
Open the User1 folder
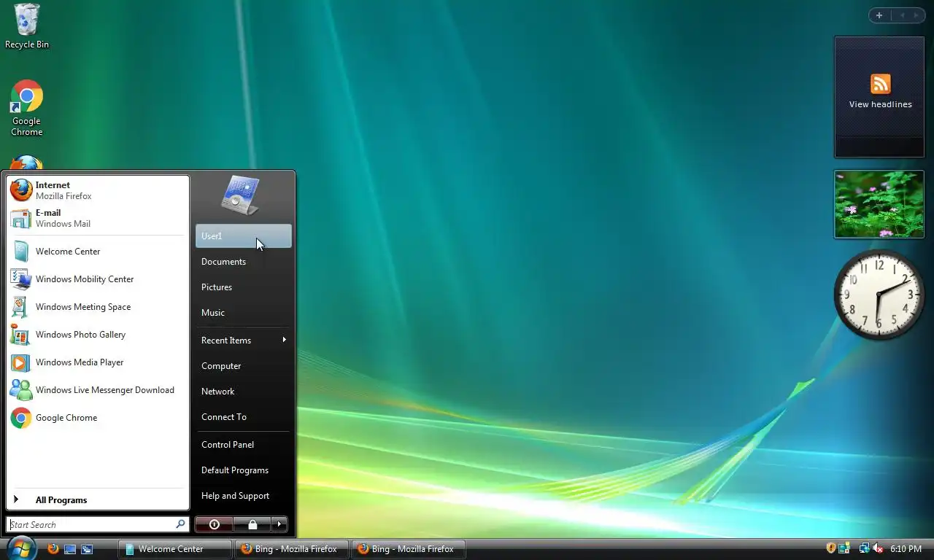pos(243,236)
